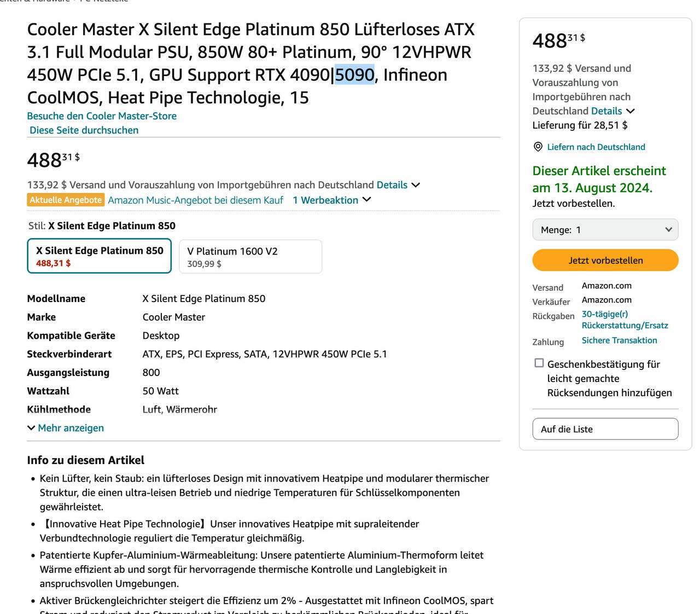Image resolution: width=700 pixels, height=614 pixels.
Task: Click the Stil: X Silent Edge Platinum 850 label
Action: click(102, 226)
